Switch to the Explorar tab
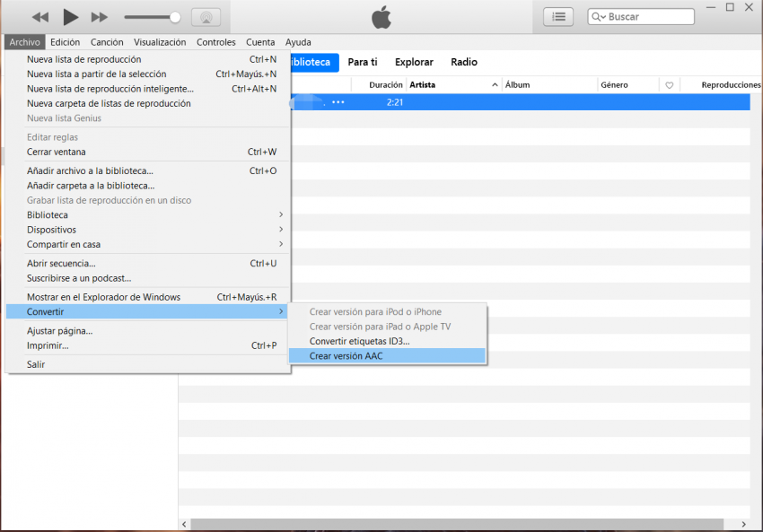The image size is (763, 532). coord(414,62)
